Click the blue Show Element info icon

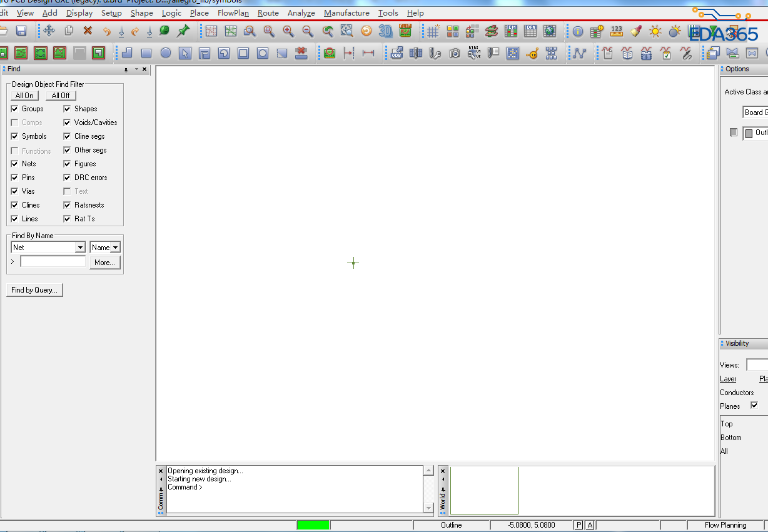tap(578, 31)
